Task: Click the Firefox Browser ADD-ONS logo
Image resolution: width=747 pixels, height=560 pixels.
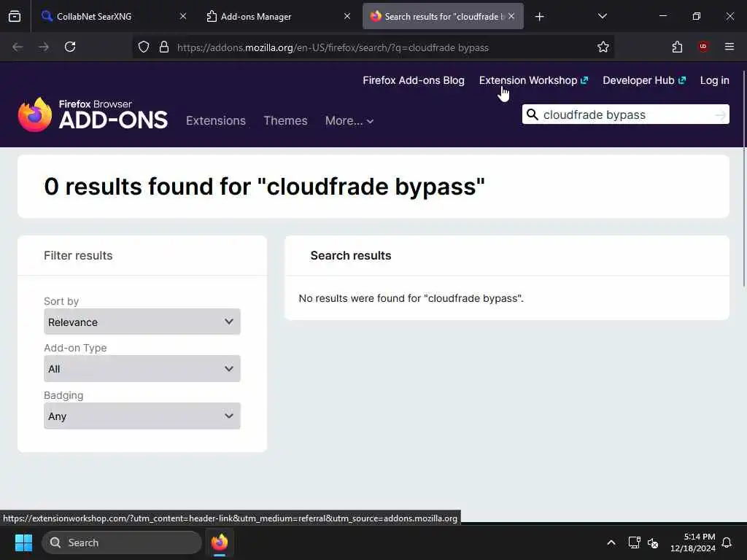Action: pyautogui.click(x=93, y=114)
